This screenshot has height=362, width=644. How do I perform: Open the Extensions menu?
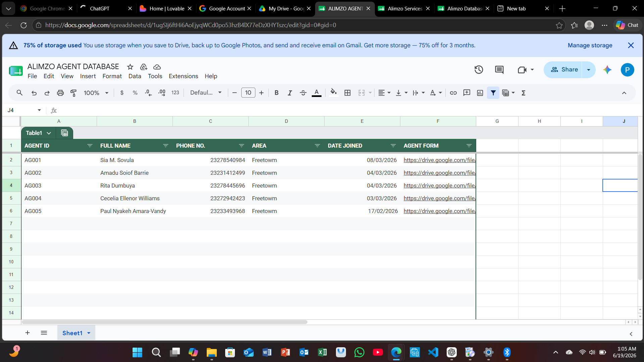(x=183, y=76)
